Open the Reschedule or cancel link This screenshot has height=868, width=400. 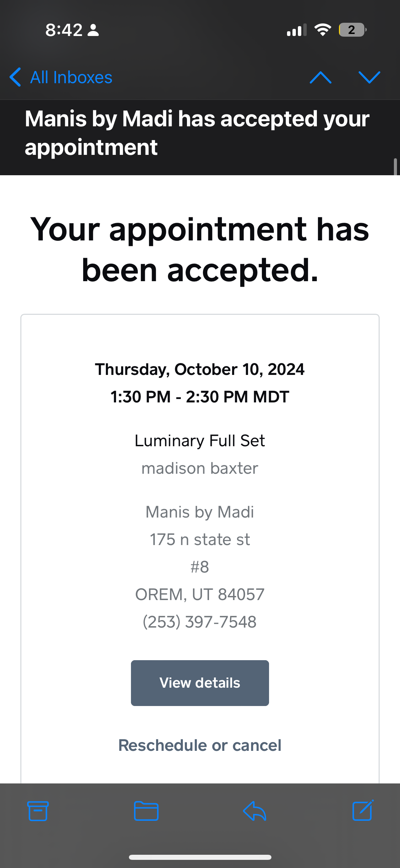tap(200, 745)
